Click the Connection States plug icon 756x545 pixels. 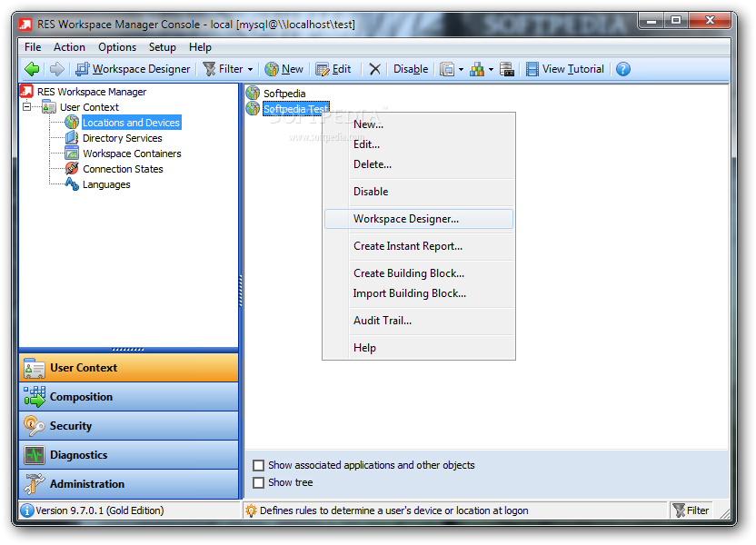[72, 169]
